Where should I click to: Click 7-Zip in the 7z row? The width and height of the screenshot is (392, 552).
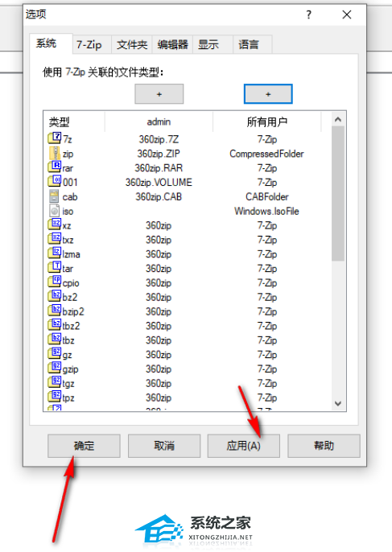click(267, 139)
